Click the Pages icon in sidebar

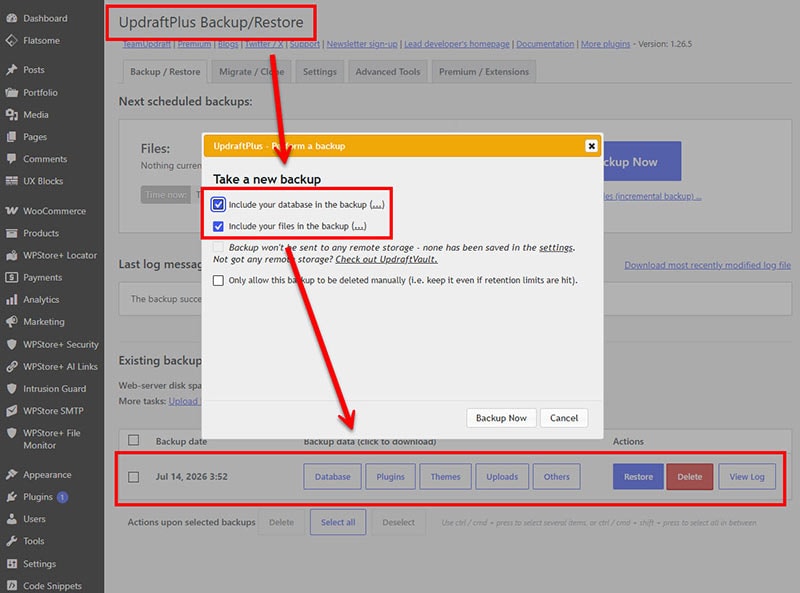[12, 137]
